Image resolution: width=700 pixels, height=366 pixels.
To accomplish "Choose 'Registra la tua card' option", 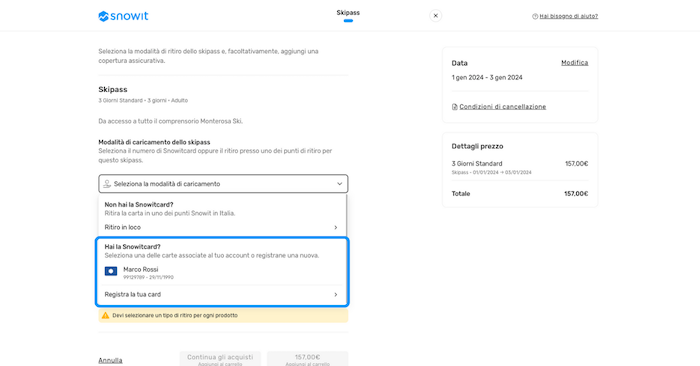I will pyautogui.click(x=222, y=295).
